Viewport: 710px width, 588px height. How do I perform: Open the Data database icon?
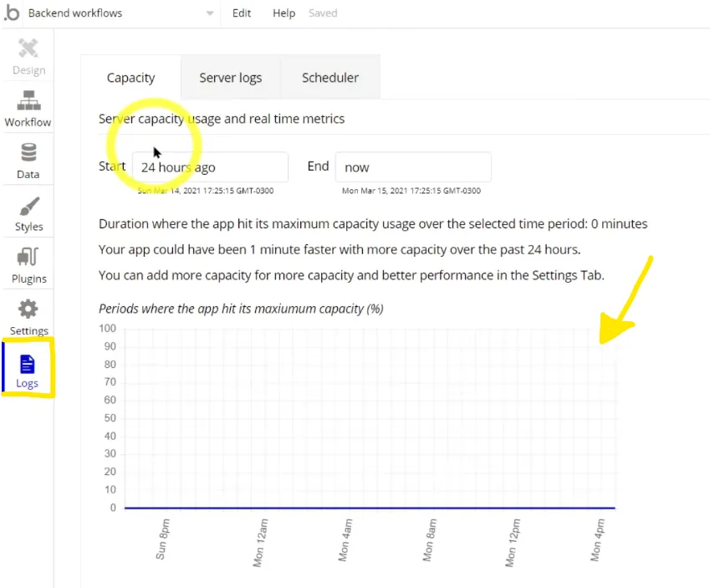click(28, 153)
